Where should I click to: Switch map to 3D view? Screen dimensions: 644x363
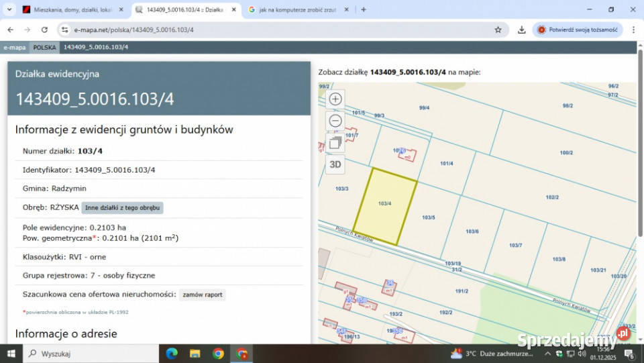[x=335, y=164]
